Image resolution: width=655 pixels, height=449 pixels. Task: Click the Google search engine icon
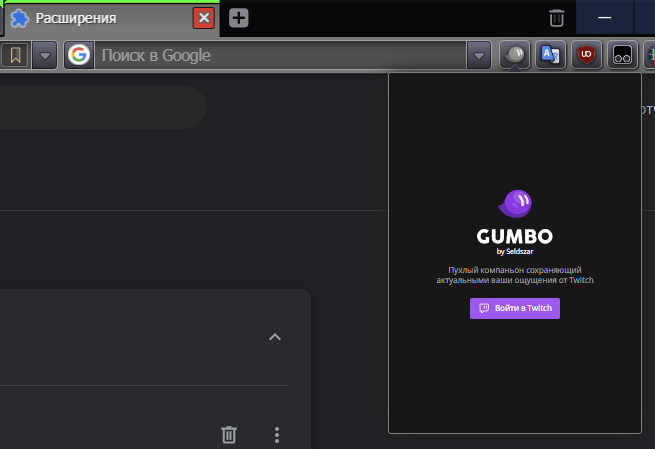[79, 55]
